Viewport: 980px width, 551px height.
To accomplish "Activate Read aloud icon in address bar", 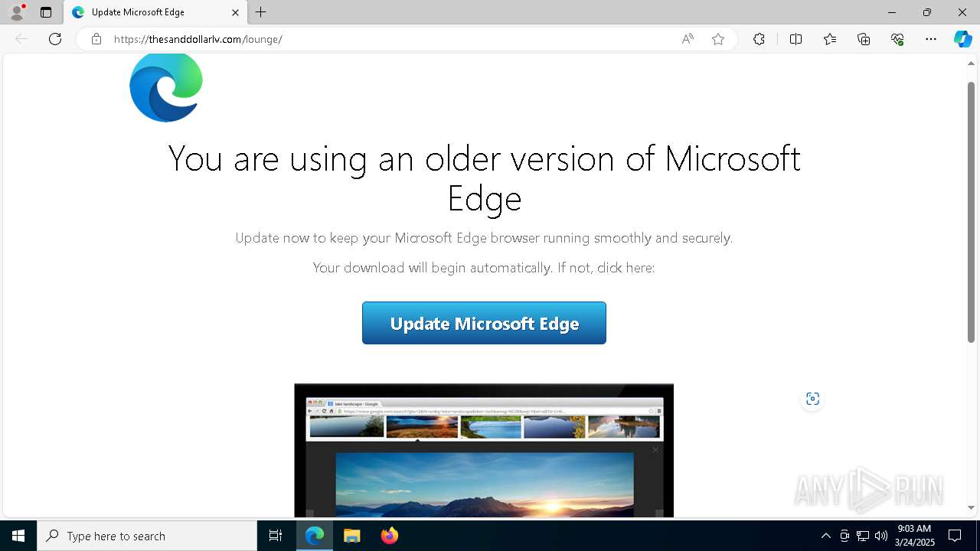I will (x=688, y=39).
